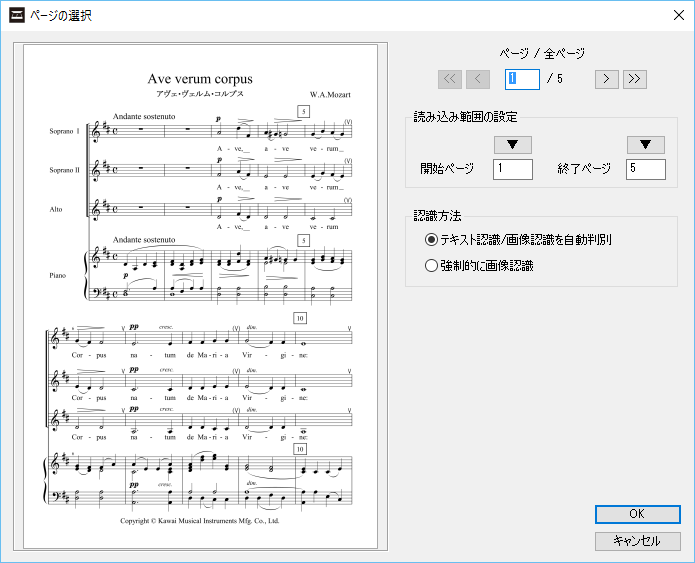Viewport: 695px width, 563px height.
Task: Click the 'Soprano I' staff label
Action: (65, 131)
